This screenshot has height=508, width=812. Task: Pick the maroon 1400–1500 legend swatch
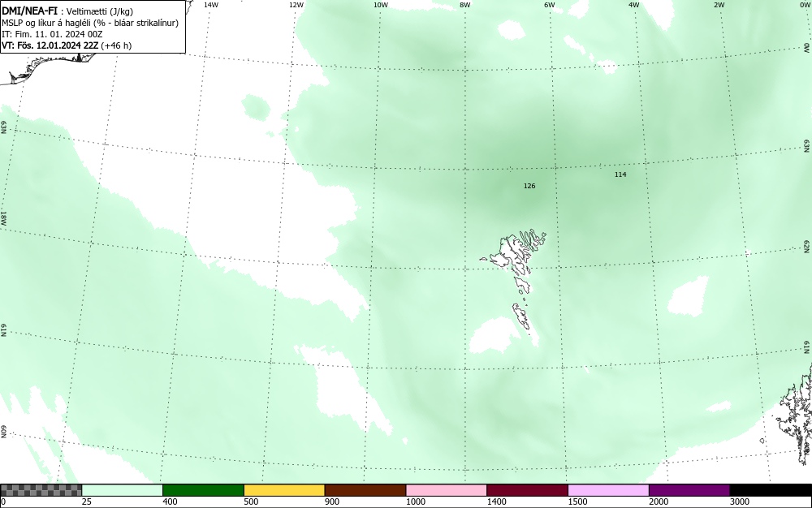527,490
